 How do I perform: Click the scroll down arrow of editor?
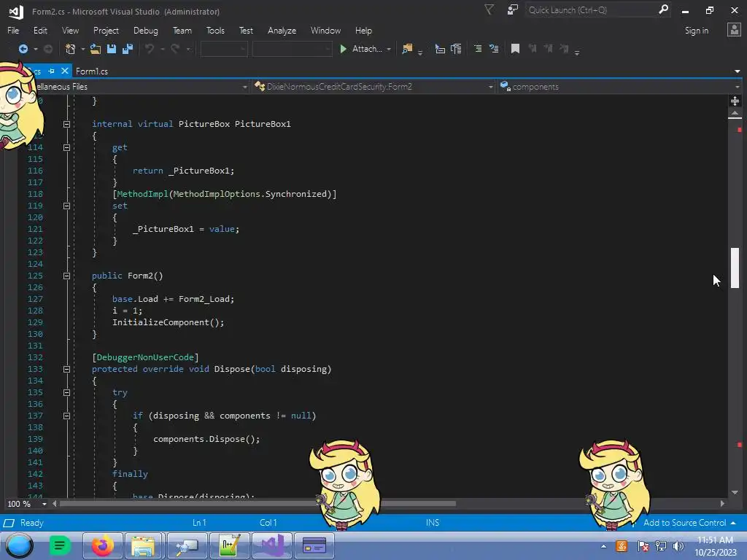coord(735,492)
